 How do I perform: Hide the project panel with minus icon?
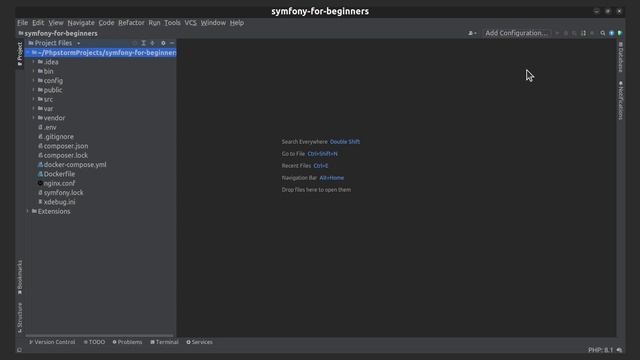[x=172, y=43]
